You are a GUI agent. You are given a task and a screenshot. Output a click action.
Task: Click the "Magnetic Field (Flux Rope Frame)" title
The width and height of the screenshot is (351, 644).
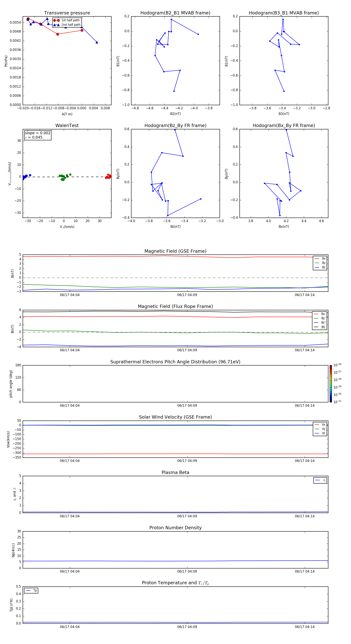(175, 307)
